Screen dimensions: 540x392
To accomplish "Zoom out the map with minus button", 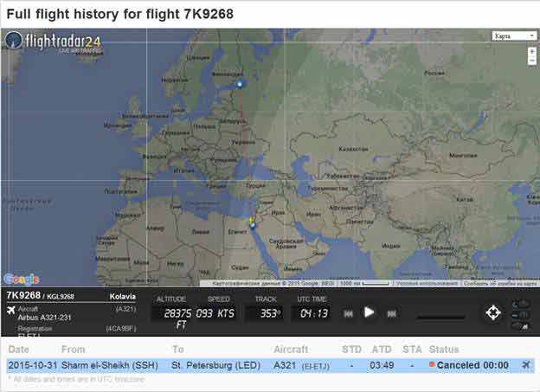I will [531, 63].
